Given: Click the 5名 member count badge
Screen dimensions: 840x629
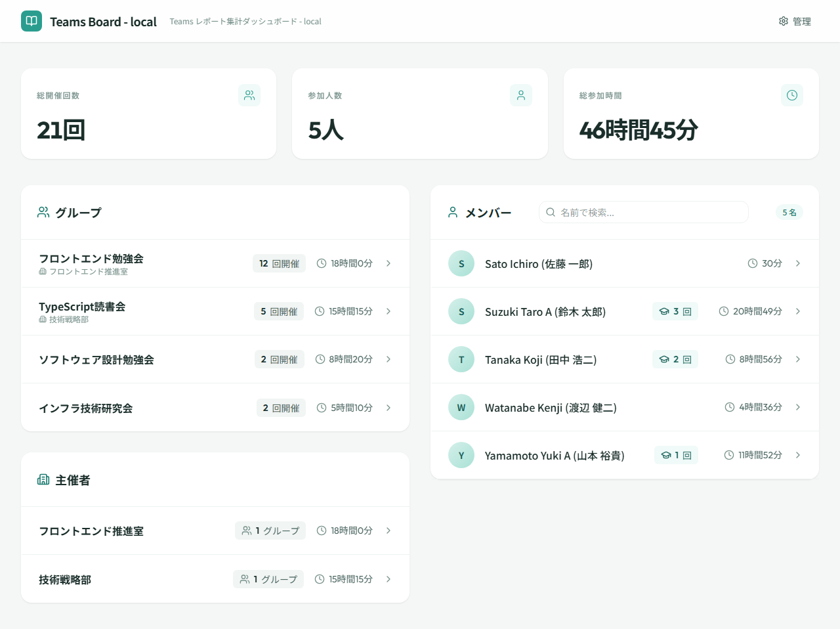Looking at the screenshot, I should [789, 212].
